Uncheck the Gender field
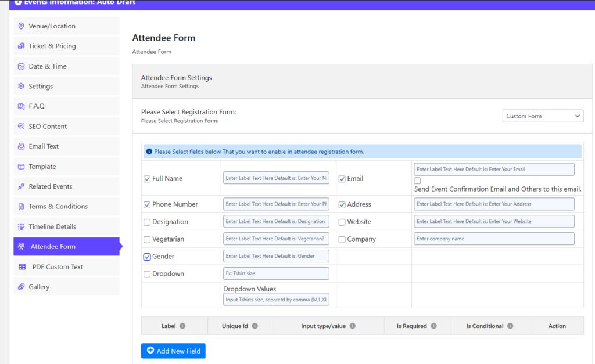The height and width of the screenshot is (364, 595). [x=147, y=256]
